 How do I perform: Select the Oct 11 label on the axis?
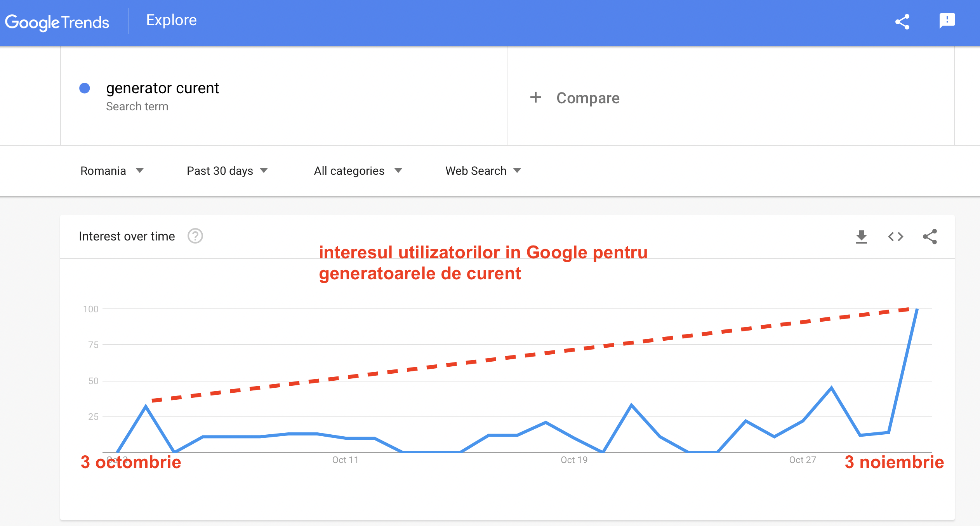345,460
